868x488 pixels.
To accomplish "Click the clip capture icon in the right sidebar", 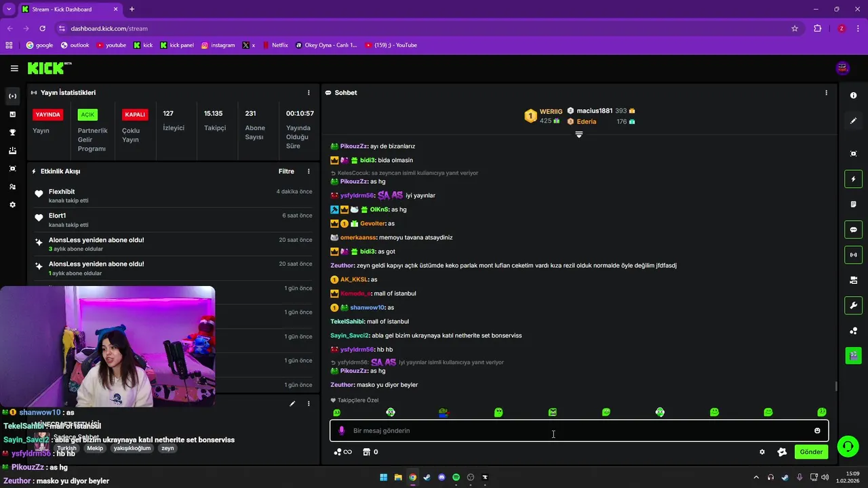I will (x=853, y=154).
